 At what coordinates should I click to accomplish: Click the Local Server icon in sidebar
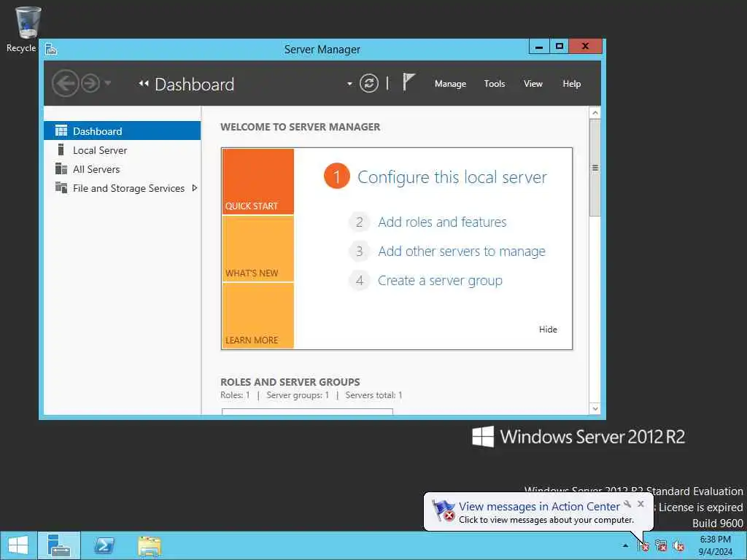[x=61, y=149]
